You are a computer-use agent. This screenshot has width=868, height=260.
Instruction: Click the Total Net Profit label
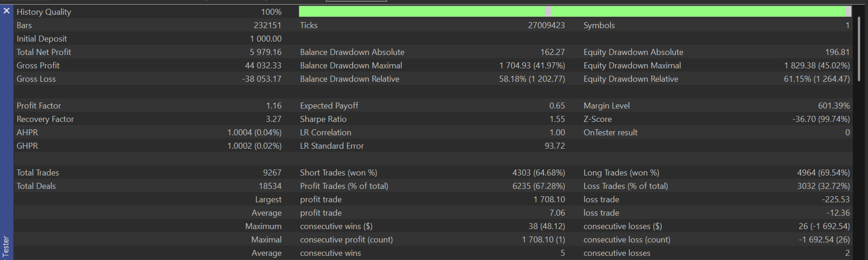pos(44,52)
